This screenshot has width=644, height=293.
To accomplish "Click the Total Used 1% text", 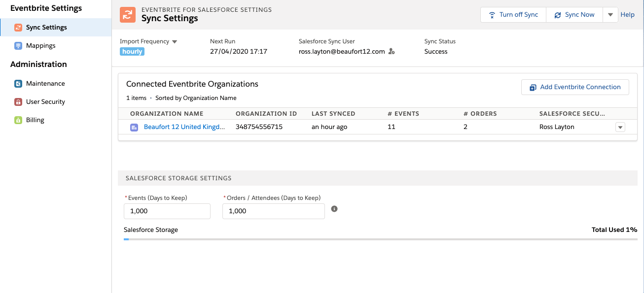I will (614, 230).
